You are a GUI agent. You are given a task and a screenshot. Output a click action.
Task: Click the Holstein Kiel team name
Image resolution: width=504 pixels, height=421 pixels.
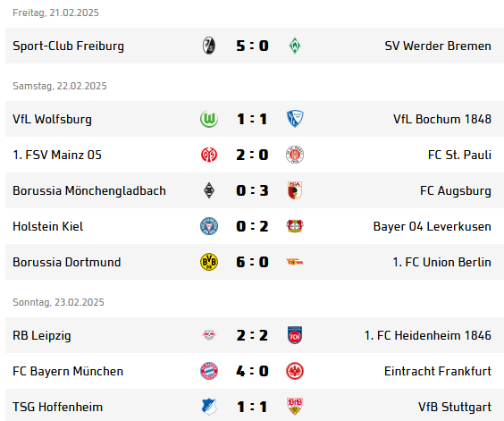tap(48, 226)
